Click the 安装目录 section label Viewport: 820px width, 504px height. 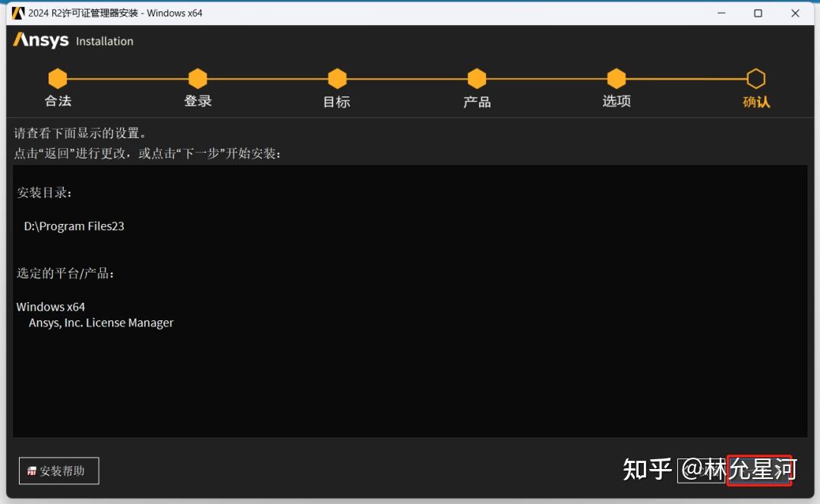(x=44, y=193)
